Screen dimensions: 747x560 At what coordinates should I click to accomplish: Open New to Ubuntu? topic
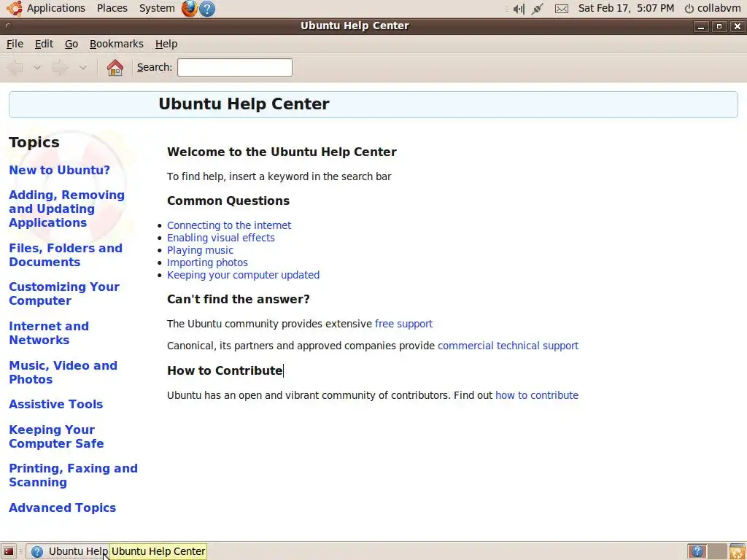60,170
